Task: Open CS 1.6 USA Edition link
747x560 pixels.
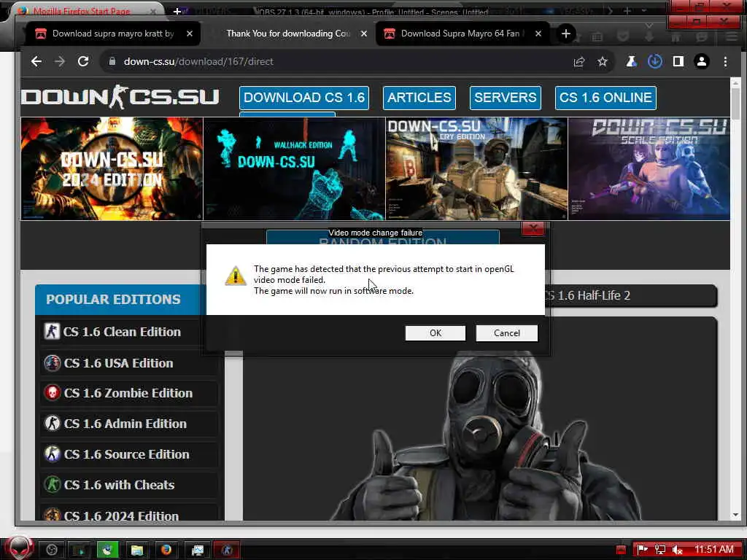Action: [118, 363]
